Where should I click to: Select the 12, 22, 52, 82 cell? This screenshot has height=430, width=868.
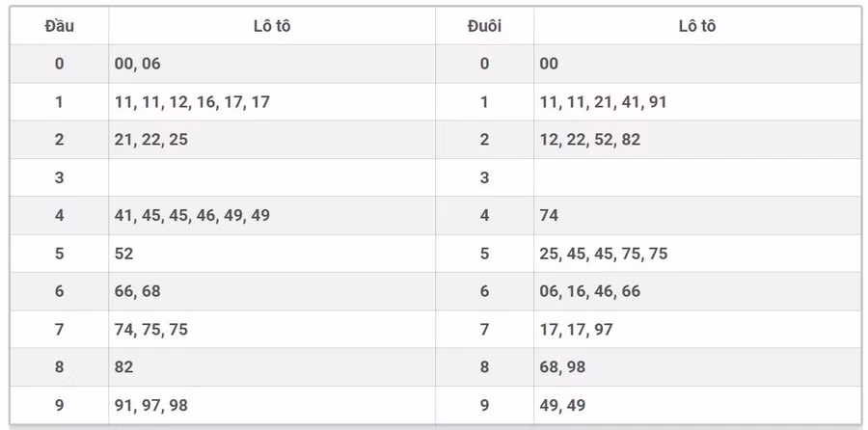tap(589, 140)
